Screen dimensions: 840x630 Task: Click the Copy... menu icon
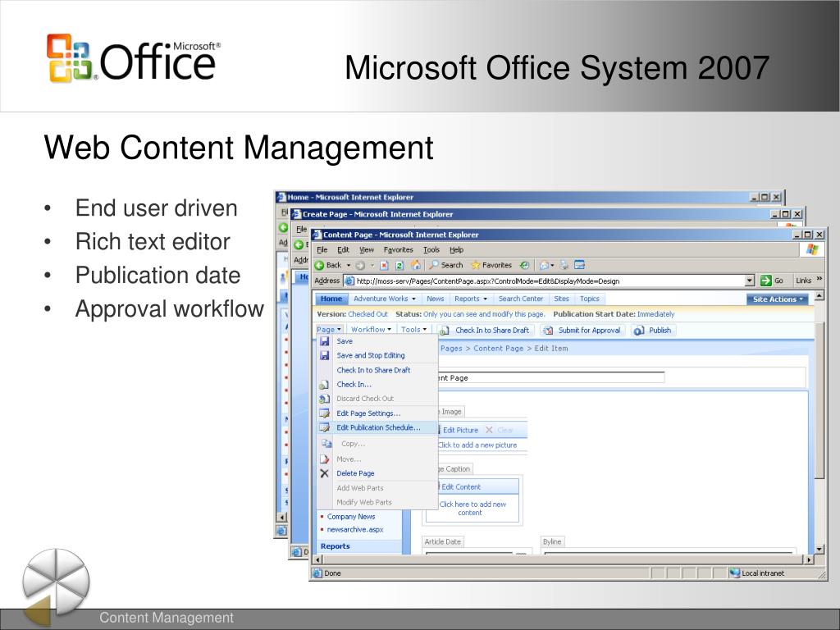tap(326, 444)
